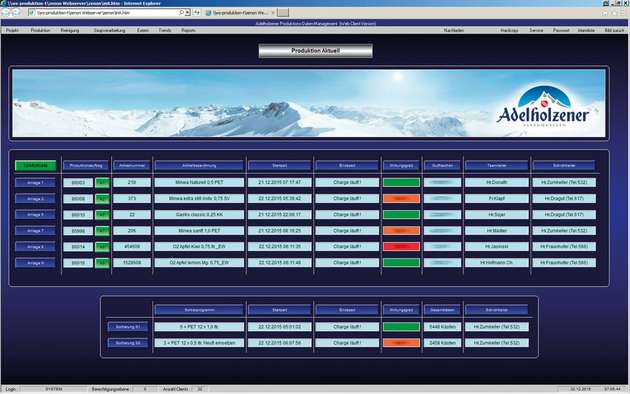This screenshot has height=394, width=630.
Task: Click the Adelholzener logo in banner
Action: [x=543, y=106]
